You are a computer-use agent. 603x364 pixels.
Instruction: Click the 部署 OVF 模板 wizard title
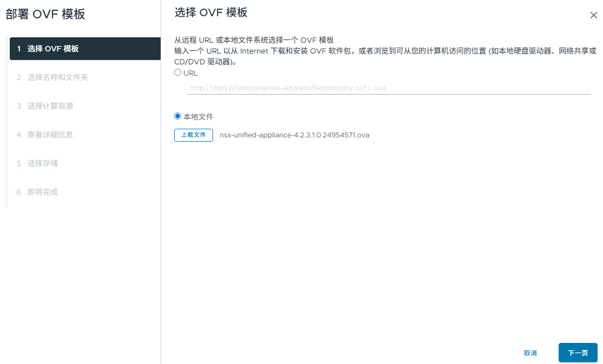tap(45, 14)
